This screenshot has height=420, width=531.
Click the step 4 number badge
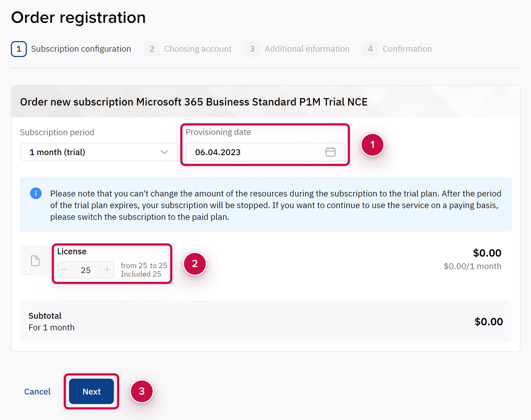click(370, 49)
